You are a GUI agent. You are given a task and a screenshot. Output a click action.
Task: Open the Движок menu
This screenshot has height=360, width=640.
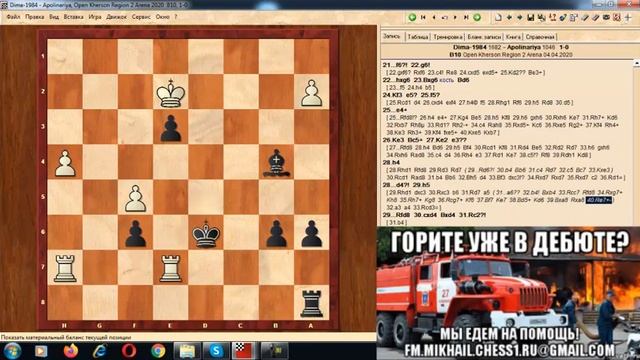coord(116,17)
